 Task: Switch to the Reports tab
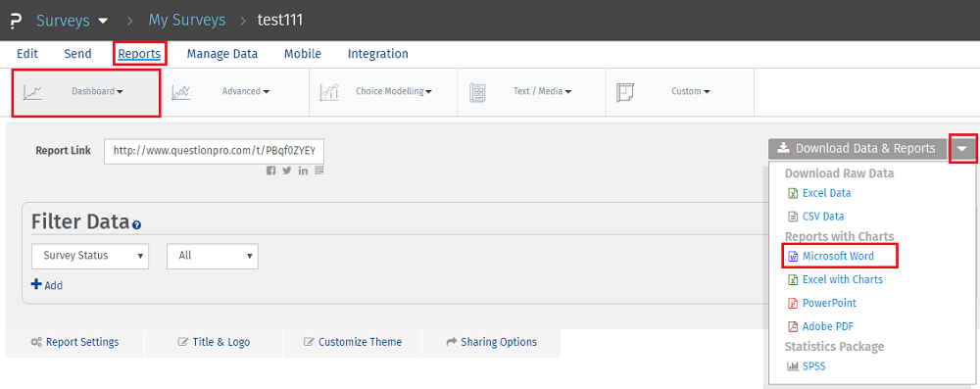click(x=139, y=54)
